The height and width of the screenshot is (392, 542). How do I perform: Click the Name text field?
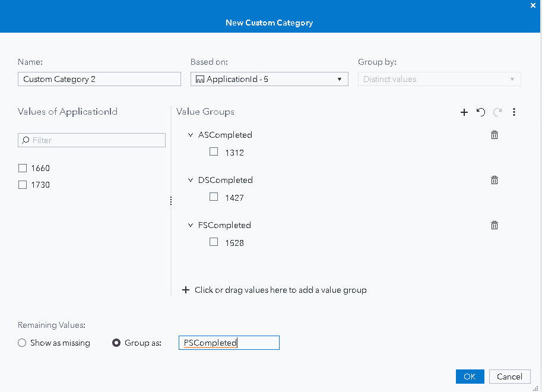coord(99,79)
